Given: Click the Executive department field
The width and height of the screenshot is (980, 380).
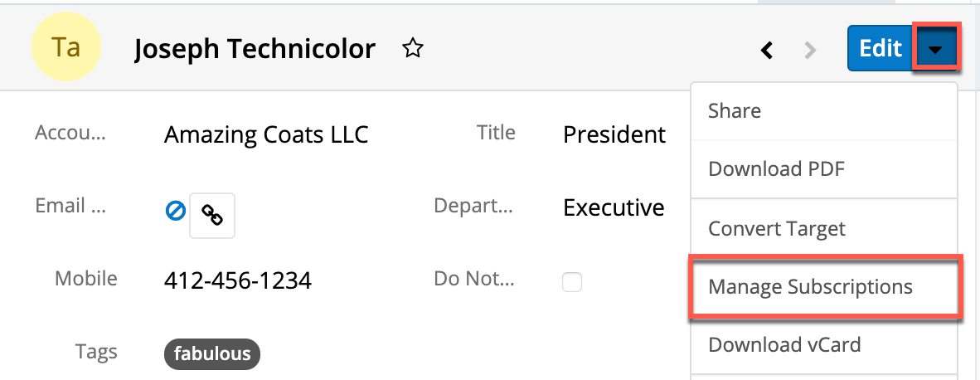Looking at the screenshot, I should coord(614,207).
